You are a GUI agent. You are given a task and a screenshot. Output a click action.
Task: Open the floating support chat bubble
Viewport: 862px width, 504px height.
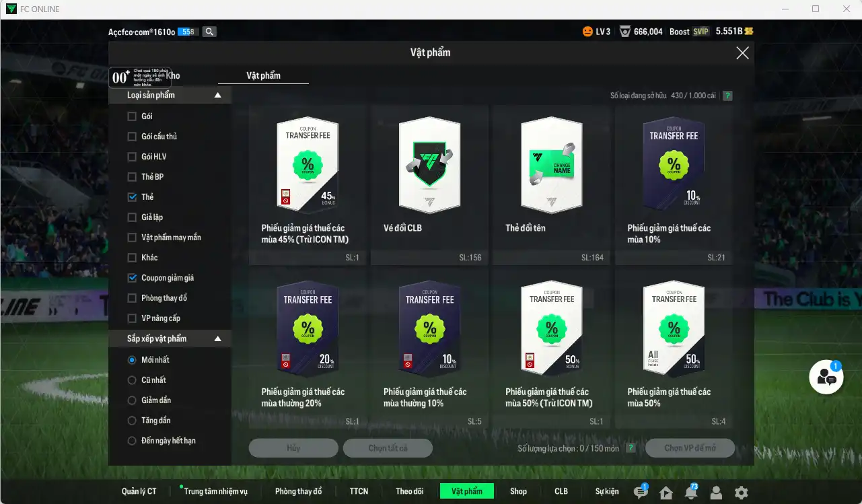[x=826, y=377]
